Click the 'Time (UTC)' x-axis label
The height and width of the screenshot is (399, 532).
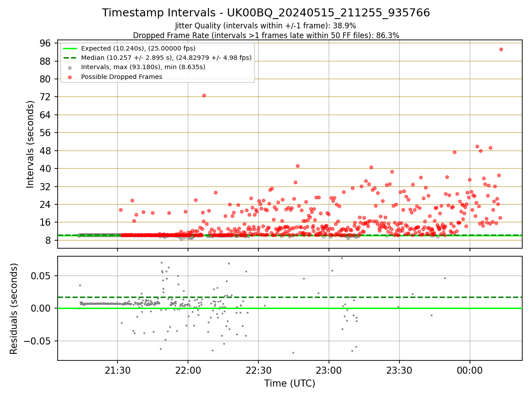[x=289, y=383]
